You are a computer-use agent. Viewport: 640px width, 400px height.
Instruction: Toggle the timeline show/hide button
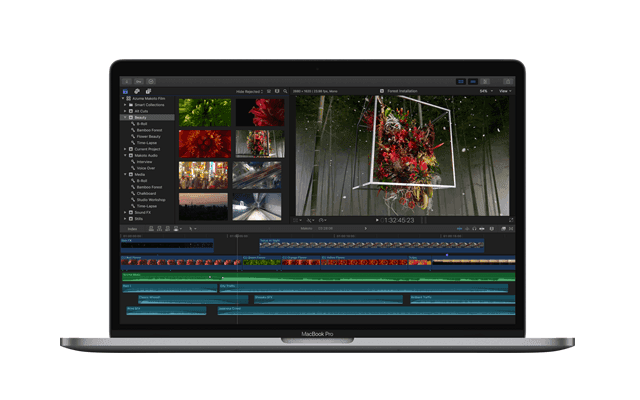point(473,82)
